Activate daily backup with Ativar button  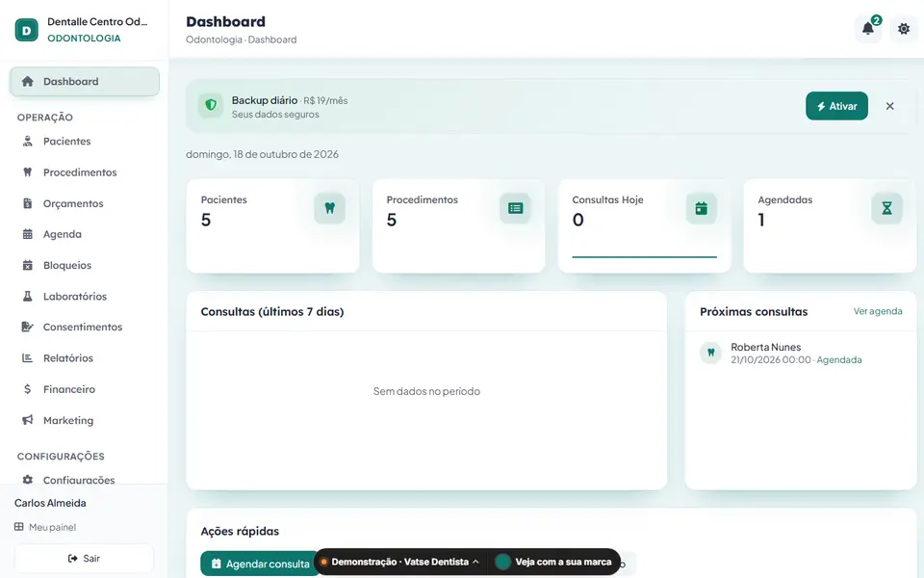point(836,106)
